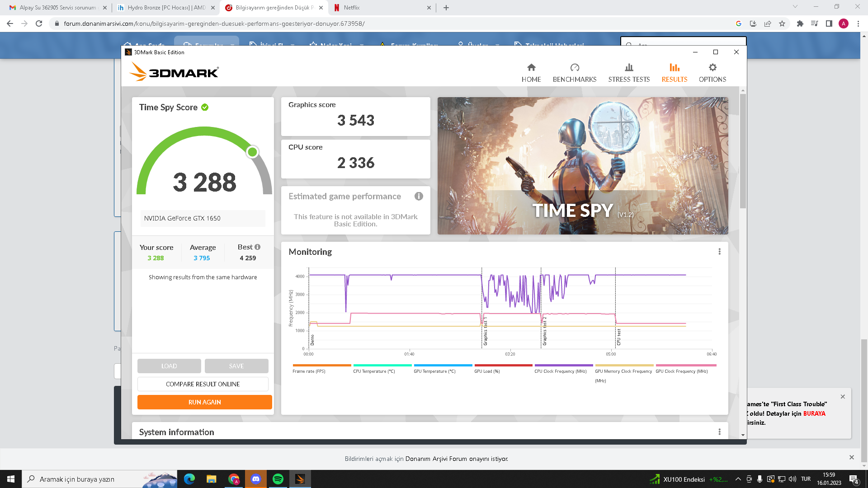Viewport: 868px width, 488px height.
Task: Select the RESULTS section
Action: pos(675,73)
